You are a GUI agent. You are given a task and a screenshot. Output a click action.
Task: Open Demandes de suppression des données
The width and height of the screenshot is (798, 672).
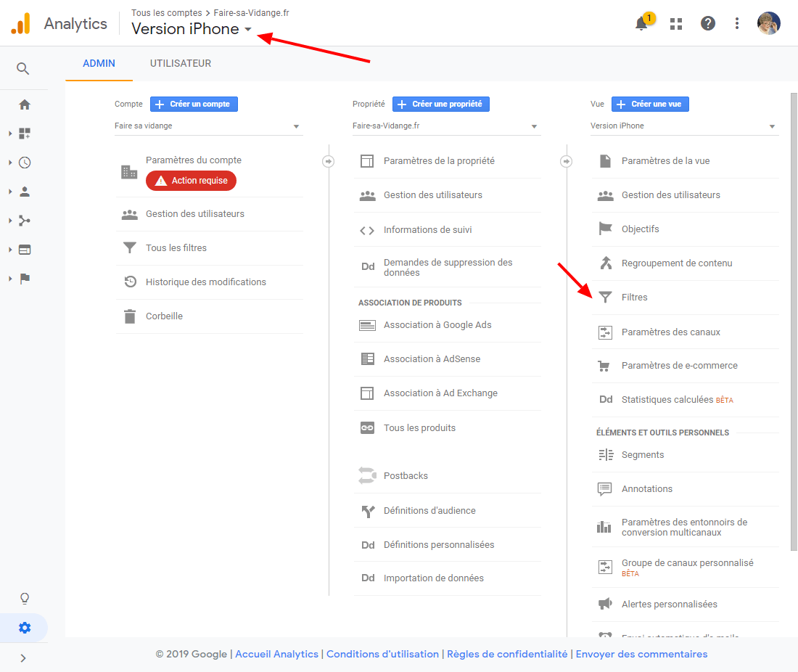[447, 267]
